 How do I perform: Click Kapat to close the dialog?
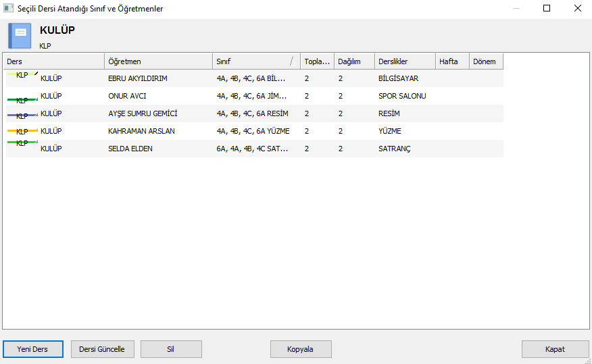(555, 349)
